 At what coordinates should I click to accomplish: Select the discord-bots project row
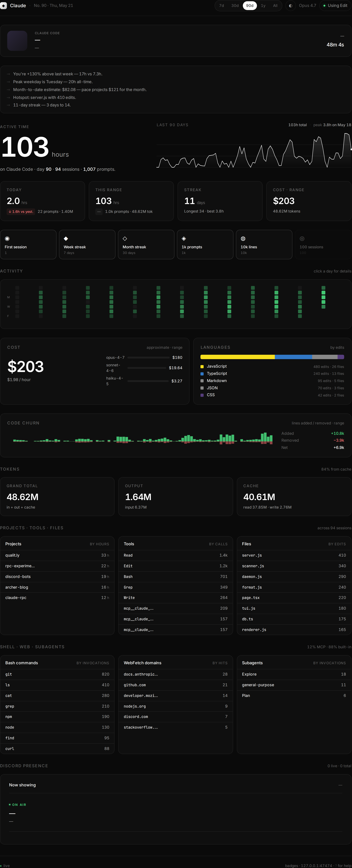(x=57, y=577)
